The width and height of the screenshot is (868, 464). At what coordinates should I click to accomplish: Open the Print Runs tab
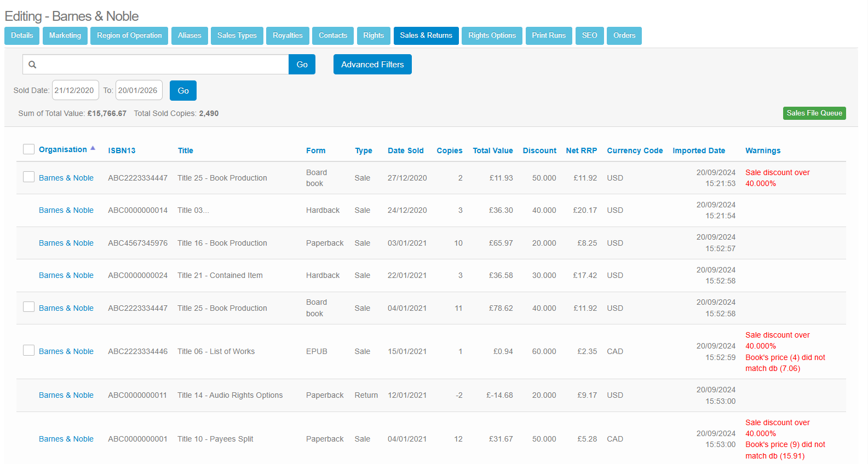[x=548, y=36]
